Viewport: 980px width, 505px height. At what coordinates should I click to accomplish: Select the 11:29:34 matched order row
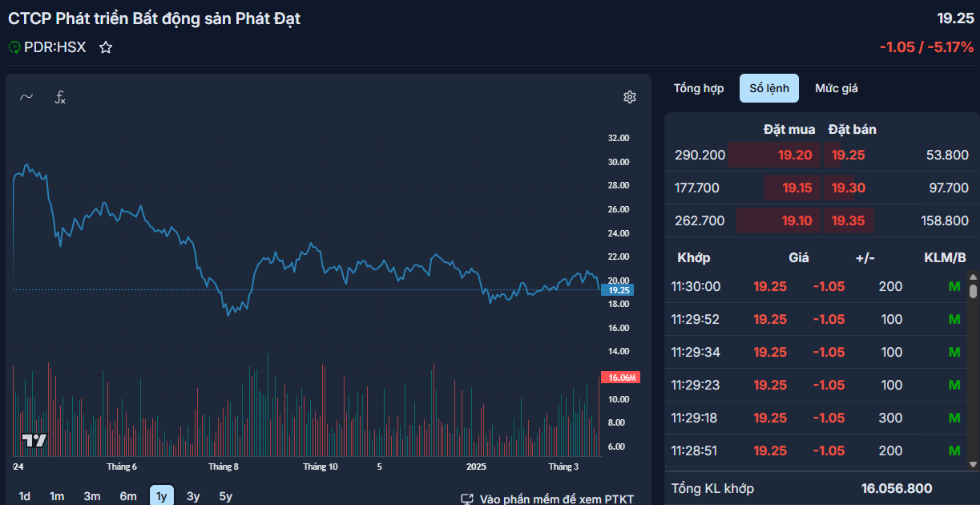816,352
